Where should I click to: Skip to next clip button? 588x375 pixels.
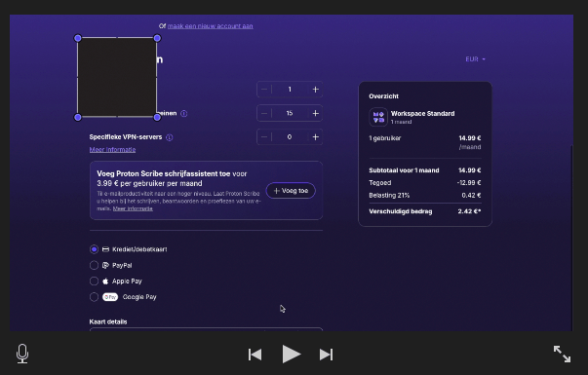(x=326, y=355)
